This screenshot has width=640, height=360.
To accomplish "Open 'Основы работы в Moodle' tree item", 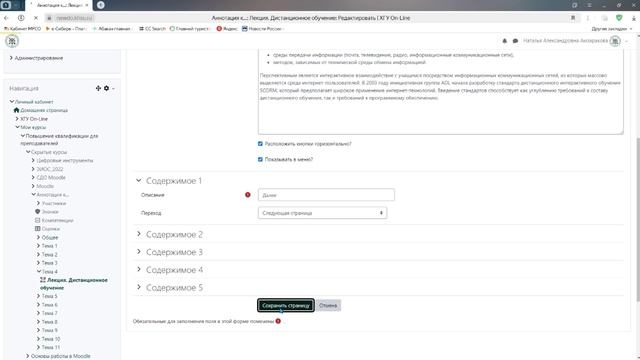I will (60, 356).
